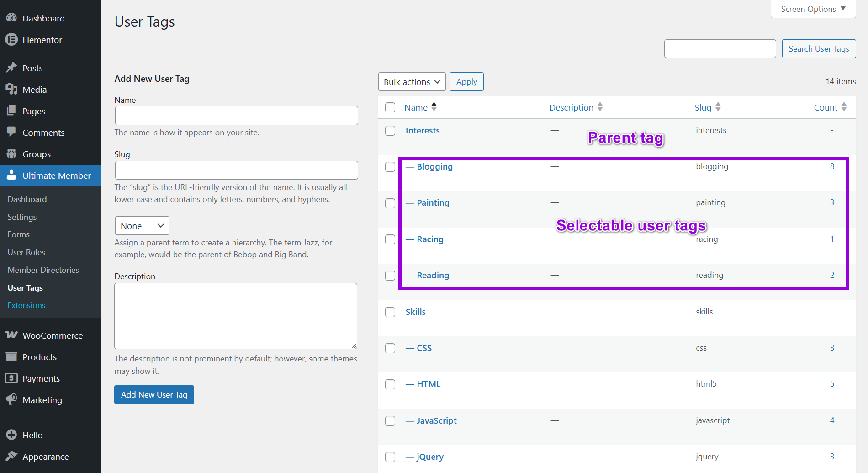Click the Posts pushpin icon
The width and height of the screenshot is (868, 473).
click(x=11, y=68)
